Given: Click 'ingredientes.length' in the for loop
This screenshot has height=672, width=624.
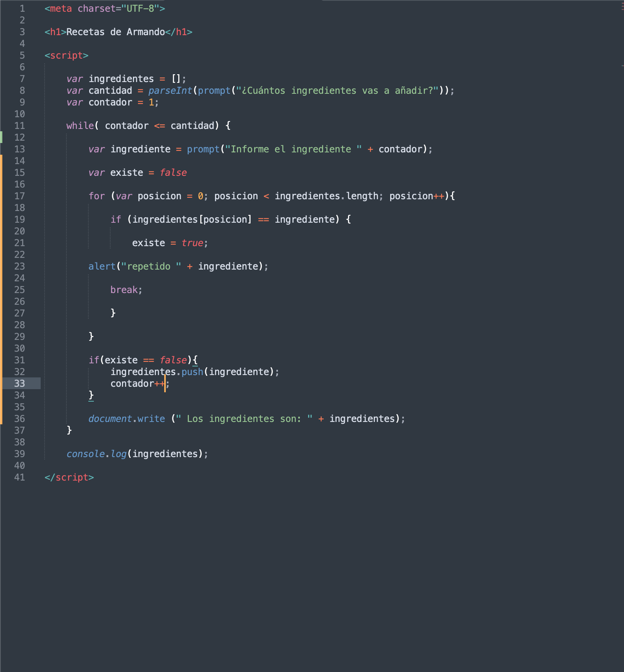Looking at the screenshot, I should click(326, 196).
